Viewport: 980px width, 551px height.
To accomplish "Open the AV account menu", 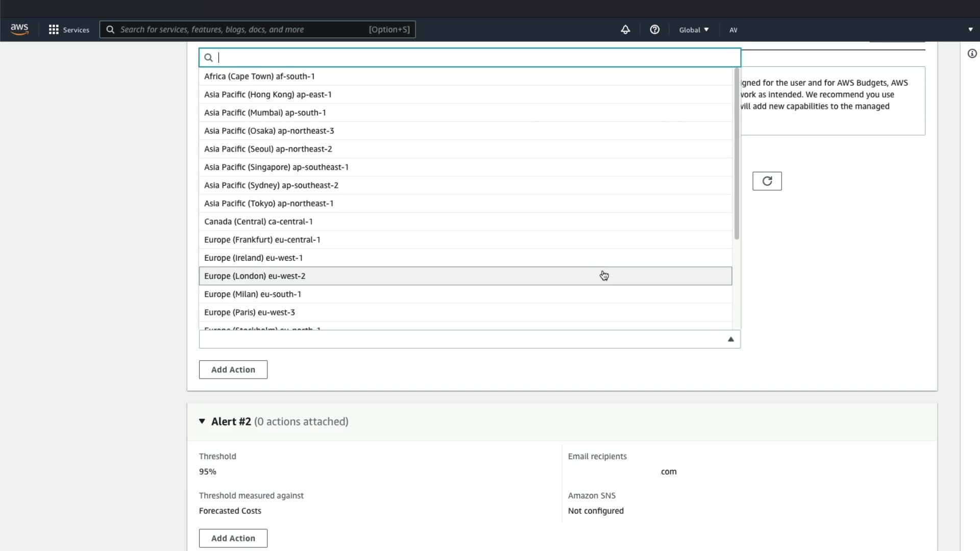I will (x=733, y=30).
